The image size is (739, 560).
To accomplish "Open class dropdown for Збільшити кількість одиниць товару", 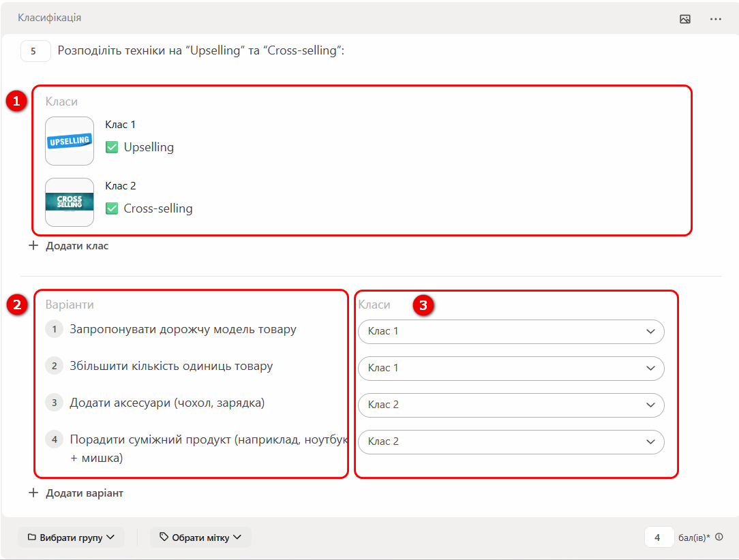I will coord(511,368).
